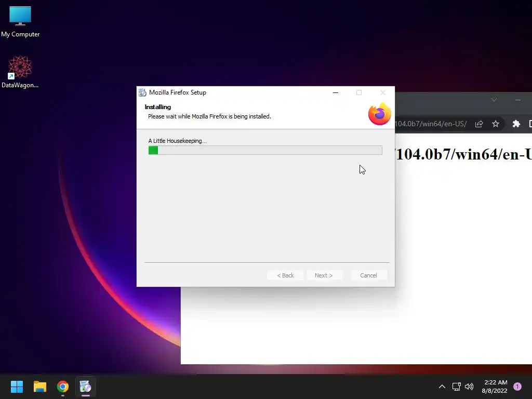Click the disabled Next button
Screen dimensions: 532x399
[x=324, y=275]
